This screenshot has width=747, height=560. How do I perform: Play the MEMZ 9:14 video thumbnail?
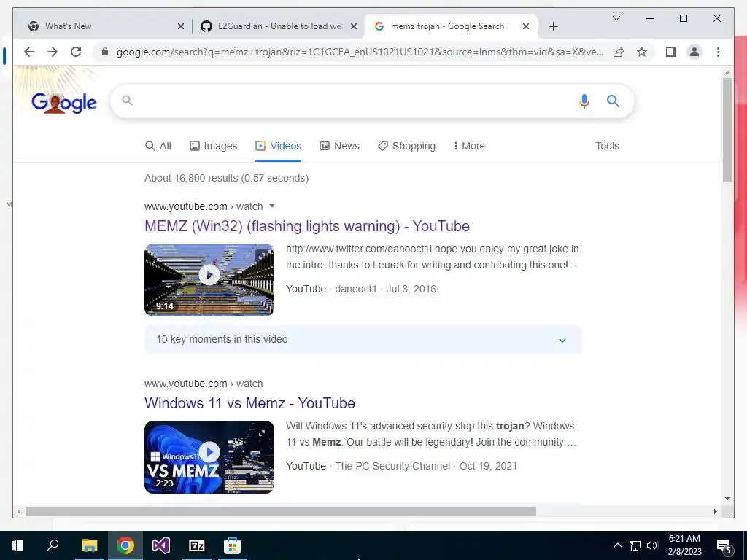[x=209, y=280]
